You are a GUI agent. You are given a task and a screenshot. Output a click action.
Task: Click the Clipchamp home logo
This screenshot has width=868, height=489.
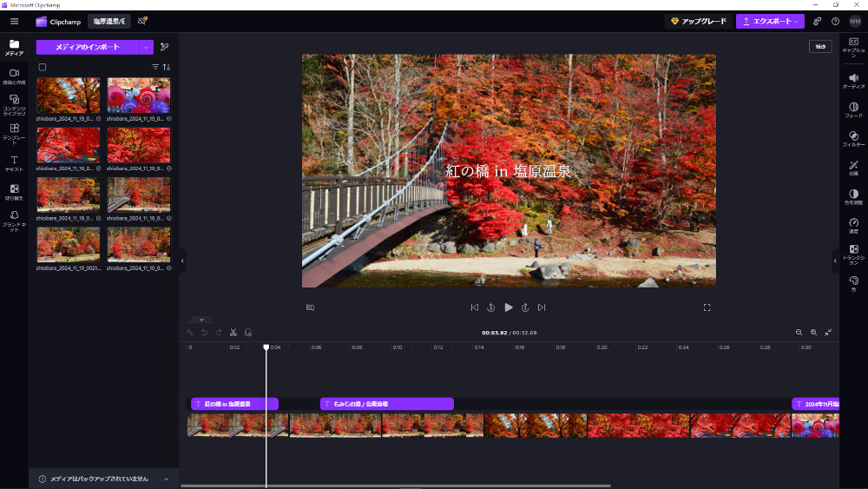[58, 22]
